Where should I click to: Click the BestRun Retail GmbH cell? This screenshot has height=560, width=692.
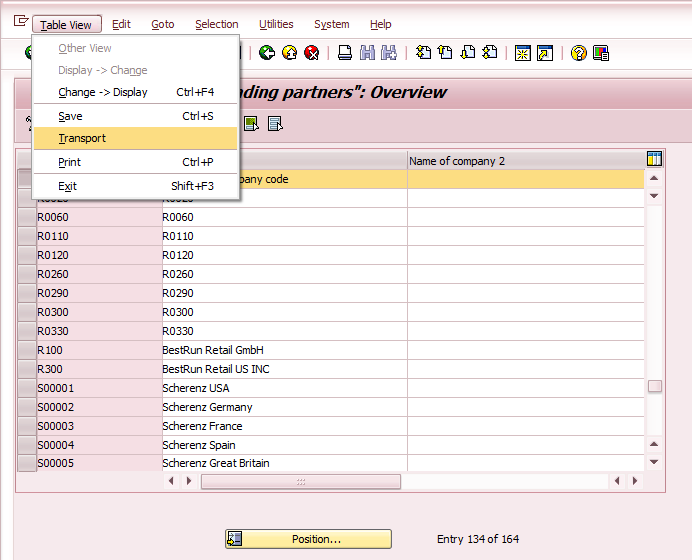[285, 350]
